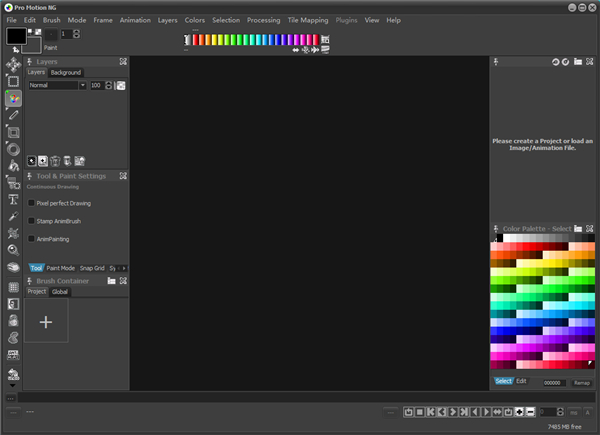Open the Animation menu
The width and height of the screenshot is (600, 435).
135,20
